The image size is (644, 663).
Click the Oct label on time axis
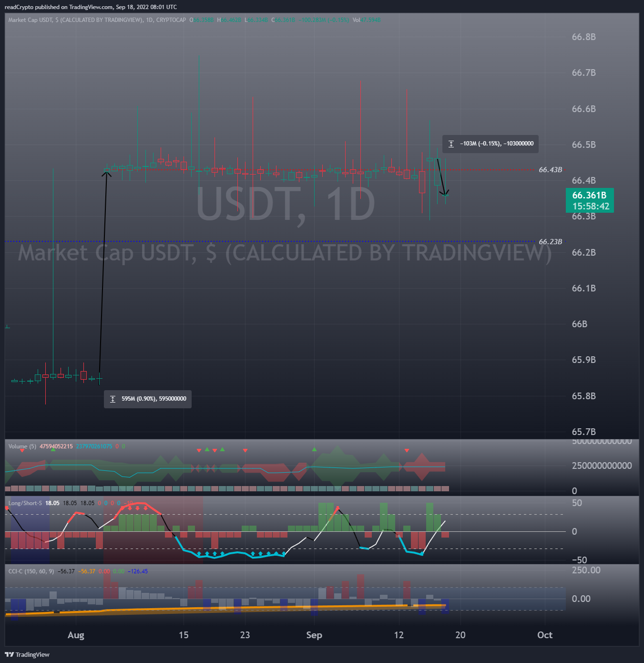(545, 635)
